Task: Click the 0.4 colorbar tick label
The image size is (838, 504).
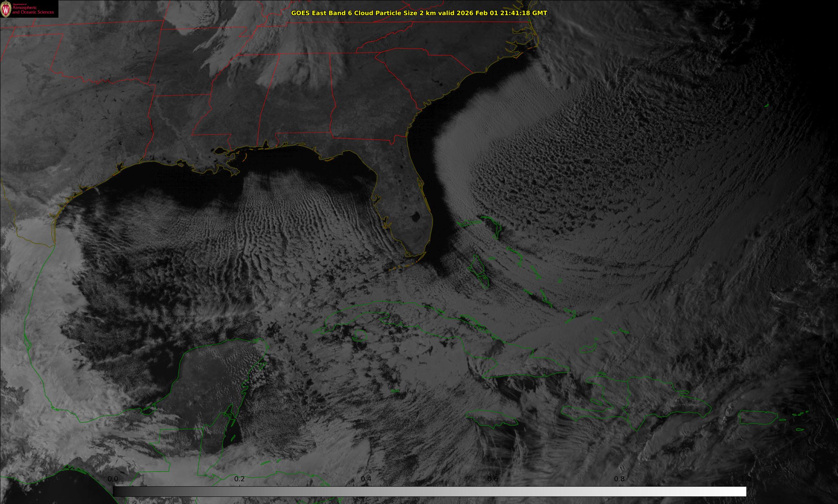Action: click(x=366, y=479)
